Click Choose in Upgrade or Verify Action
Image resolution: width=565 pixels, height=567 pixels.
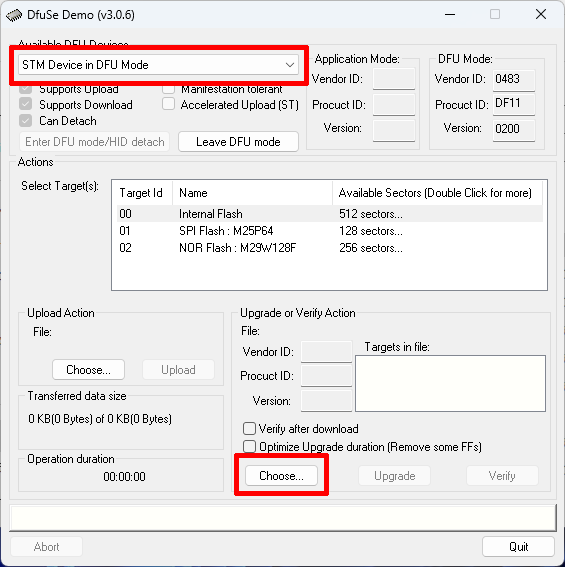pos(281,476)
